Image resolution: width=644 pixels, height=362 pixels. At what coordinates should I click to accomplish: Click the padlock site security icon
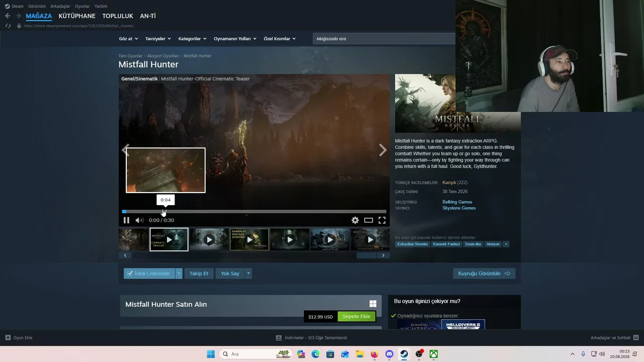(x=19, y=26)
